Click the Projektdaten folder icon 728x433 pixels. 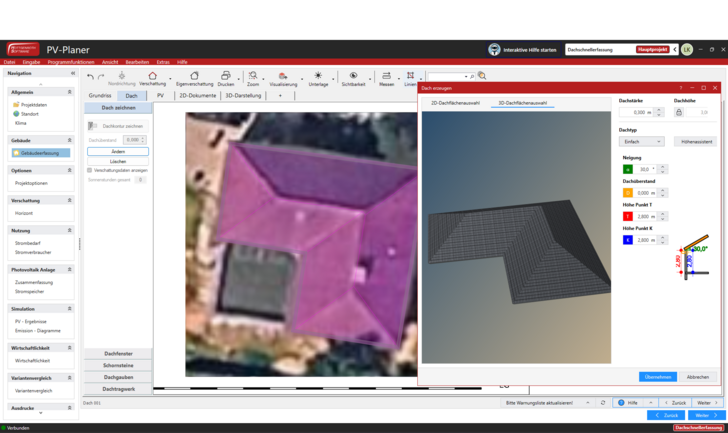[x=16, y=105]
